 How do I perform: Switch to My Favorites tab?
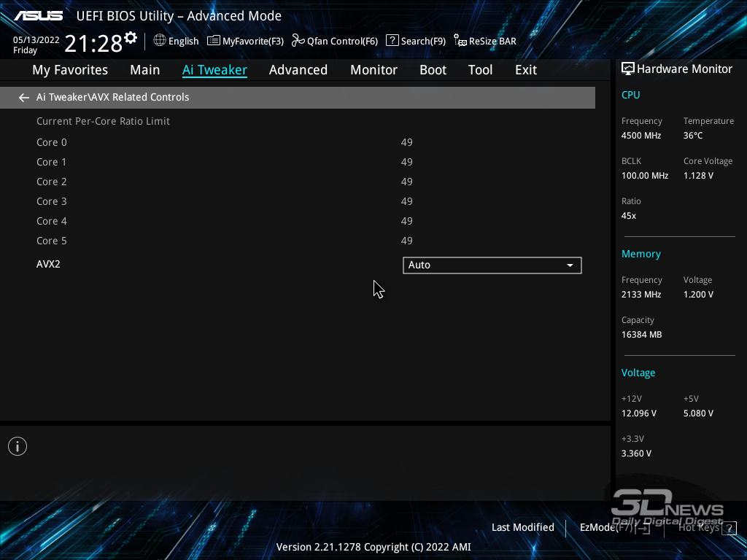click(70, 70)
